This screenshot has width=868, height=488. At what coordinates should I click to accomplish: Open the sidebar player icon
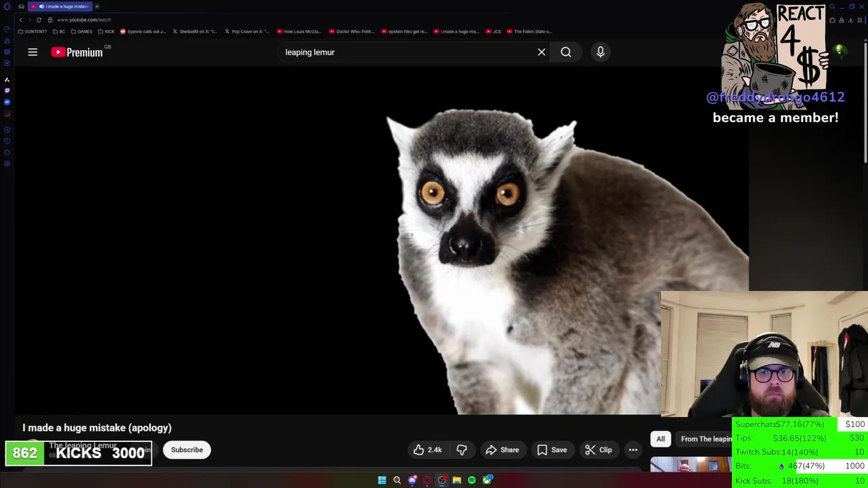[7, 129]
